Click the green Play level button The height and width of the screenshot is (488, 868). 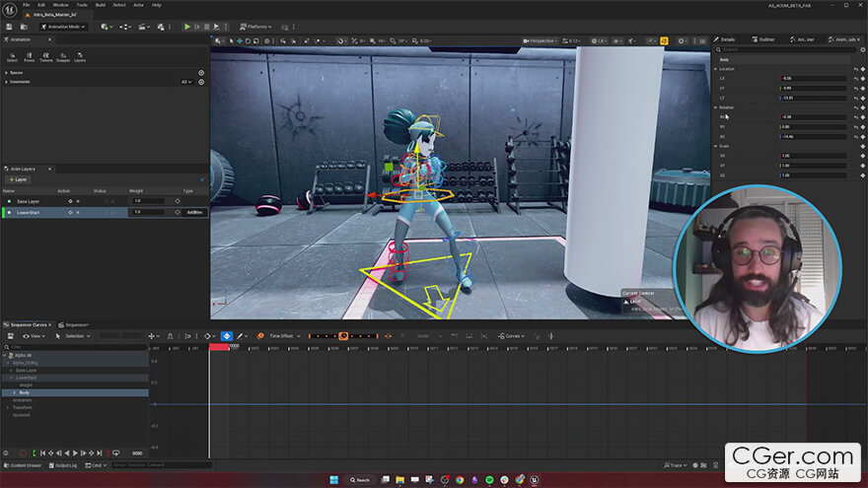(187, 27)
